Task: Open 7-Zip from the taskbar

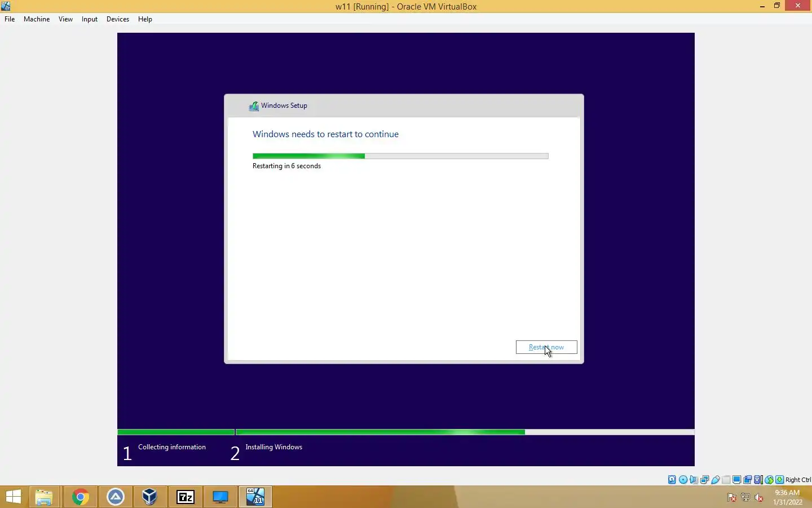Action: (x=186, y=497)
